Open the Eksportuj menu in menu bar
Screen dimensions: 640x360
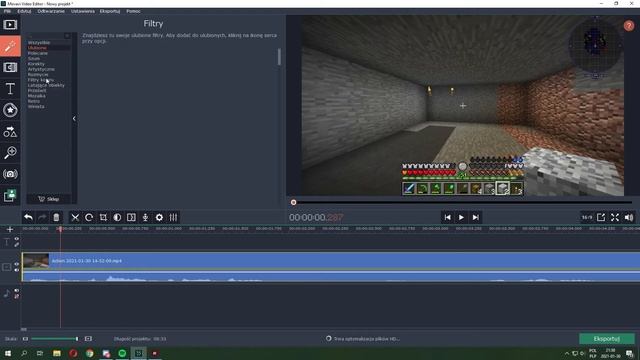coord(110,11)
